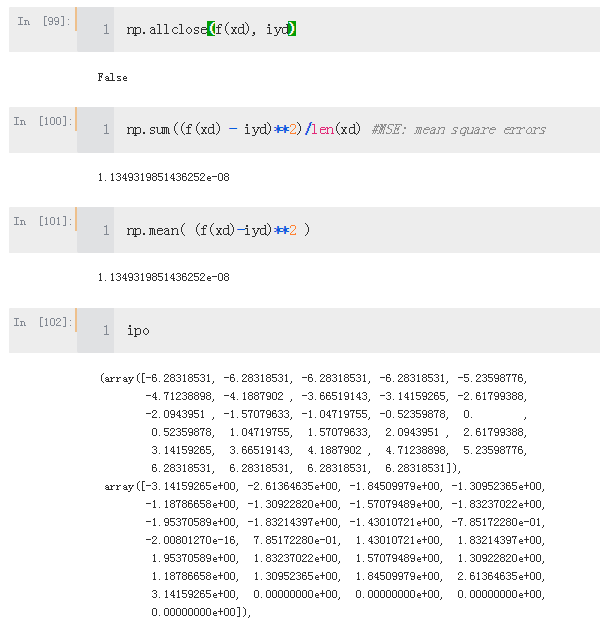Click the 1.95370589e+00 value in second array
The image size is (600, 625).
point(193,558)
